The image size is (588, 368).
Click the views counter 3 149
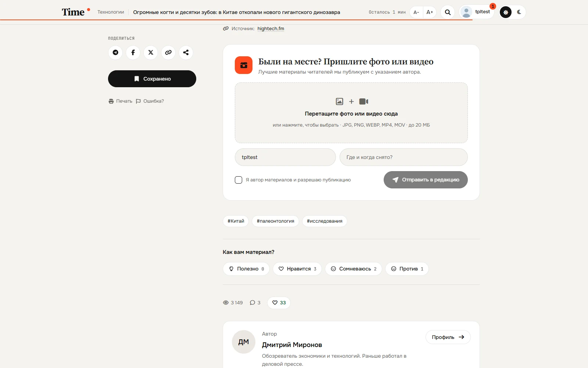pyautogui.click(x=233, y=303)
